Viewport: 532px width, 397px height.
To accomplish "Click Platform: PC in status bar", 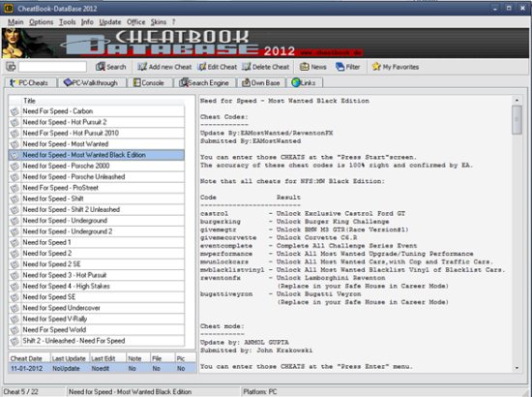I will 260,391.
